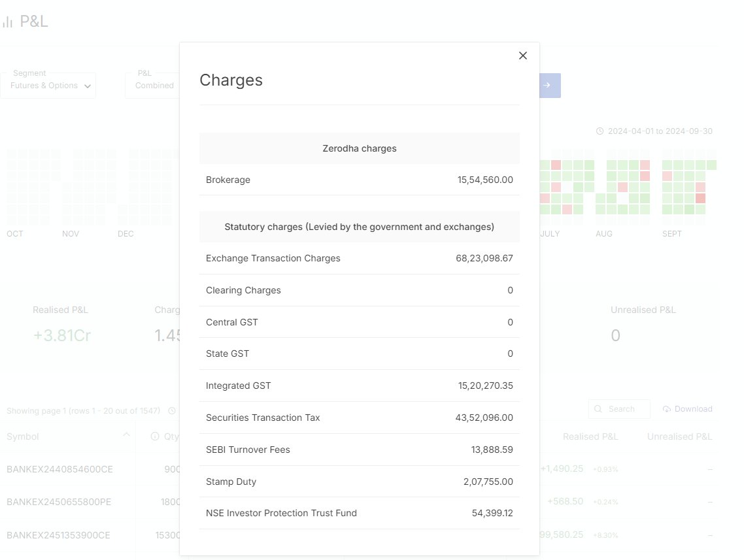This screenshot has width=744, height=560.
Task: Click Realised P&L column header
Action: [x=590, y=436]
